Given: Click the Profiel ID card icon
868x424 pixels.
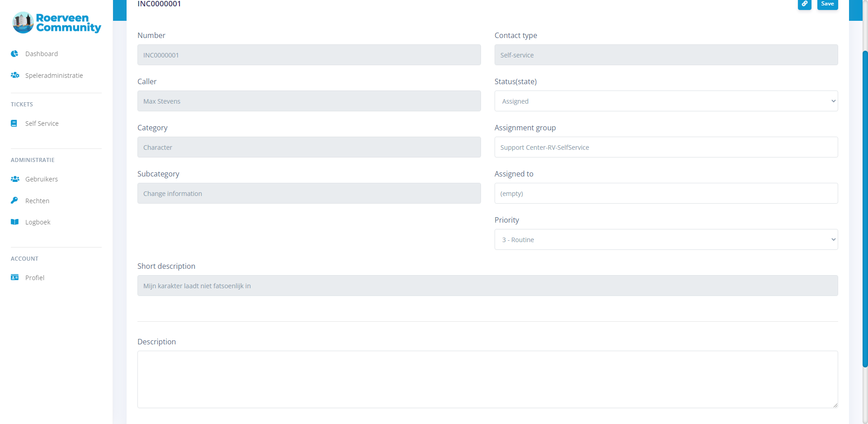Looking at the screenshot, I should 14,277.
